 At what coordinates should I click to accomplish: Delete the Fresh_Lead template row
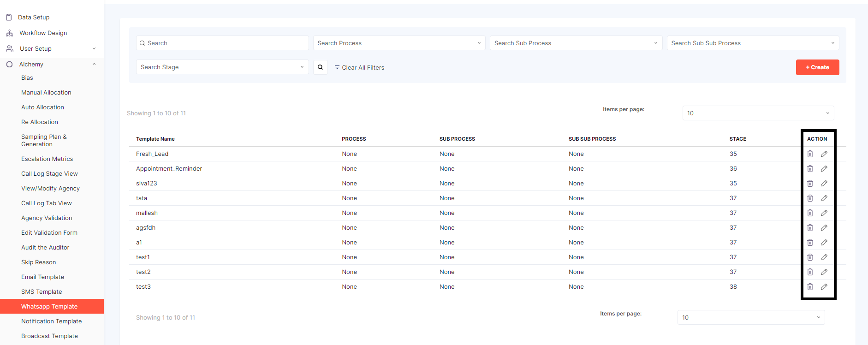coord(810,154)
